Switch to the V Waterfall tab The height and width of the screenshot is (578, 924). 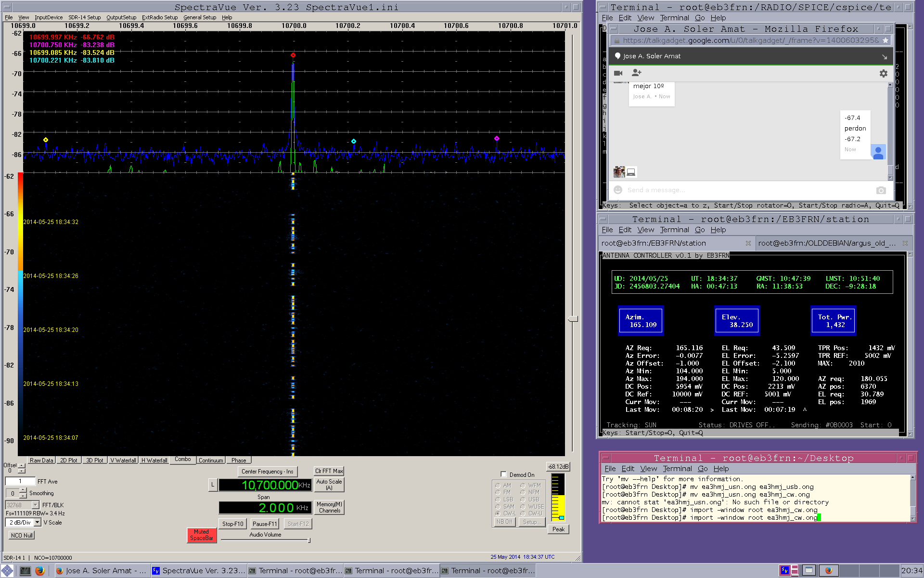tap(123, 460)
